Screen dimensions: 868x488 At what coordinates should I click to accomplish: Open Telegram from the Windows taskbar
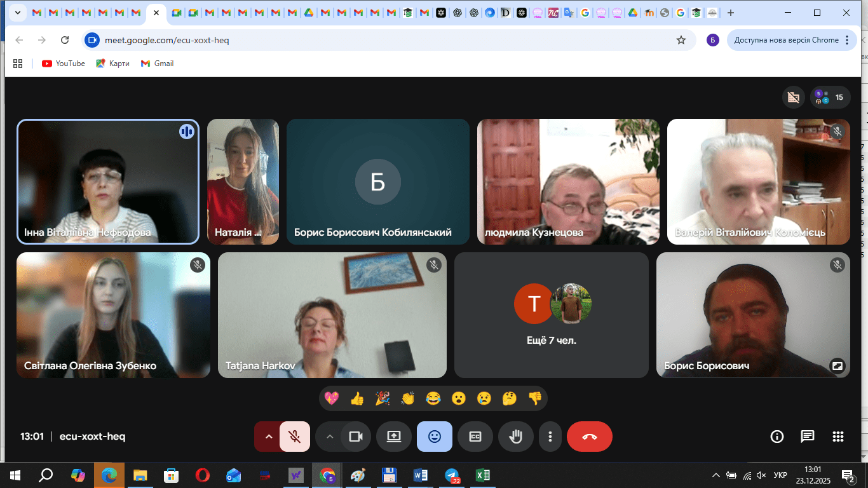452,475
